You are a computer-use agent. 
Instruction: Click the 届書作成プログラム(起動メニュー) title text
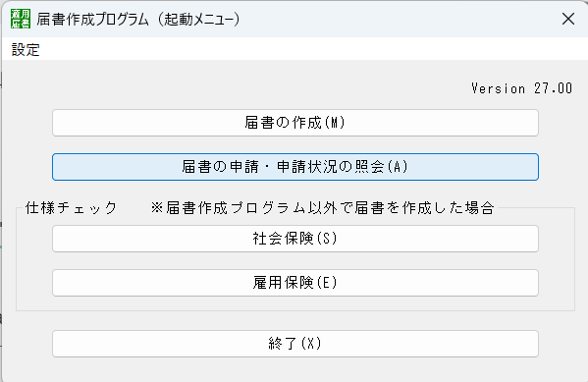click(x=138, y=19)
